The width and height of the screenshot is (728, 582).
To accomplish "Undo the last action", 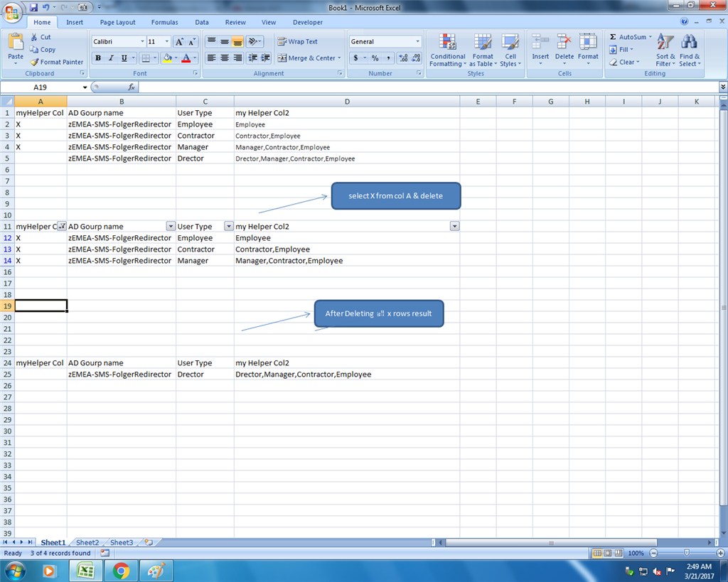I will point(46,7).
